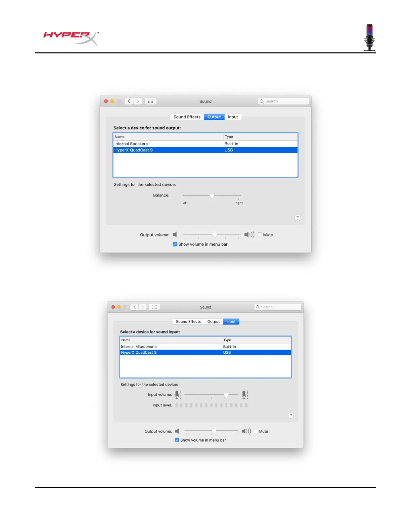411x532 pixels.
Task: Select Internal Speakers in output device list
Action: 205,144
